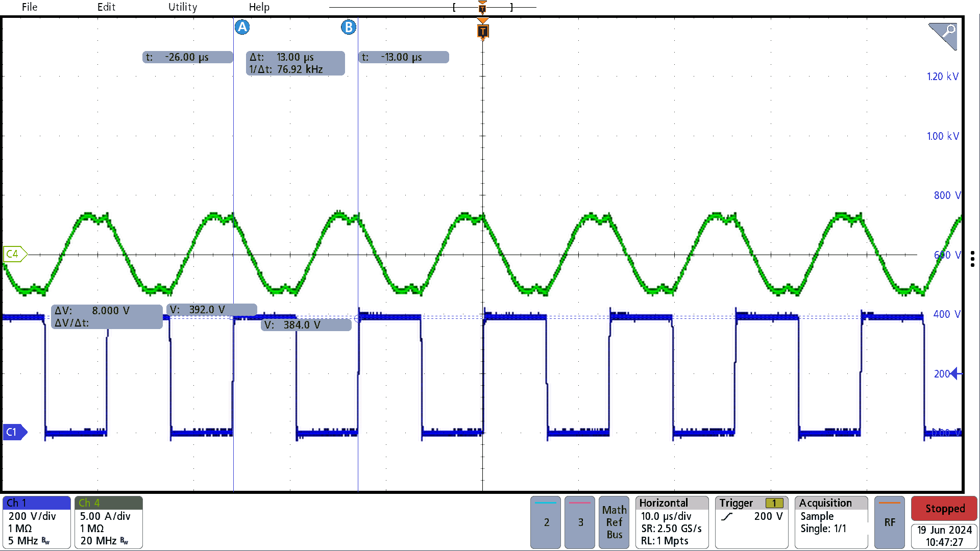Open the three-dot options handle
The image size is (980, 551).
(973, 259)
